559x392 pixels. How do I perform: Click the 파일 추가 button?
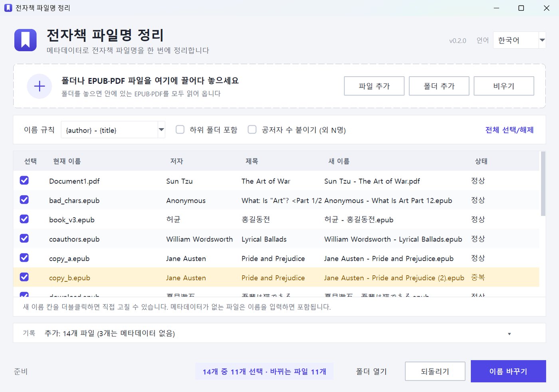[x=374, y=86]
